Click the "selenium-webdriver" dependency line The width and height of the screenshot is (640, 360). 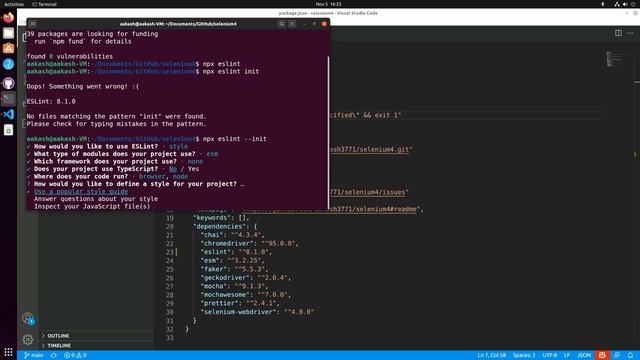tap(257, 312)
